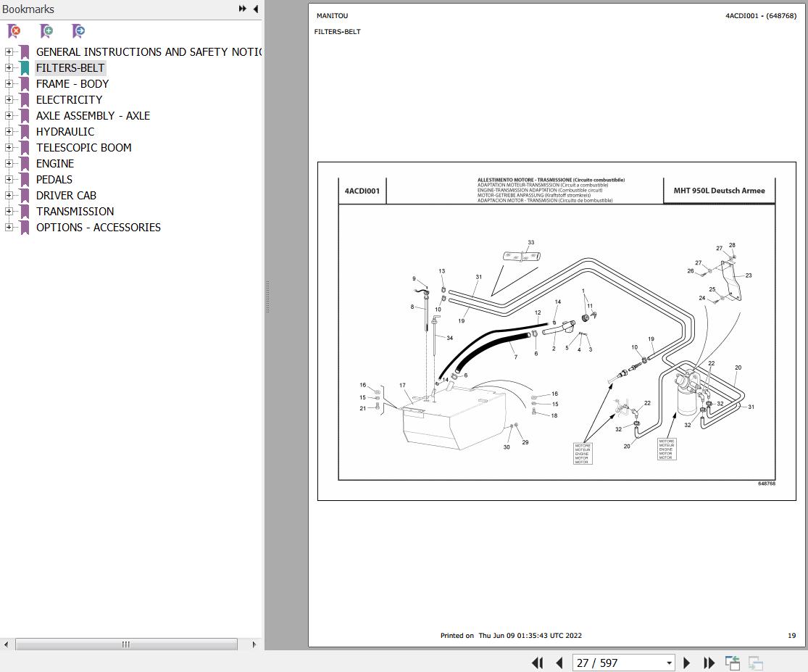Click the bookmarks scrollbar right arrow

[x=254, y=644]
